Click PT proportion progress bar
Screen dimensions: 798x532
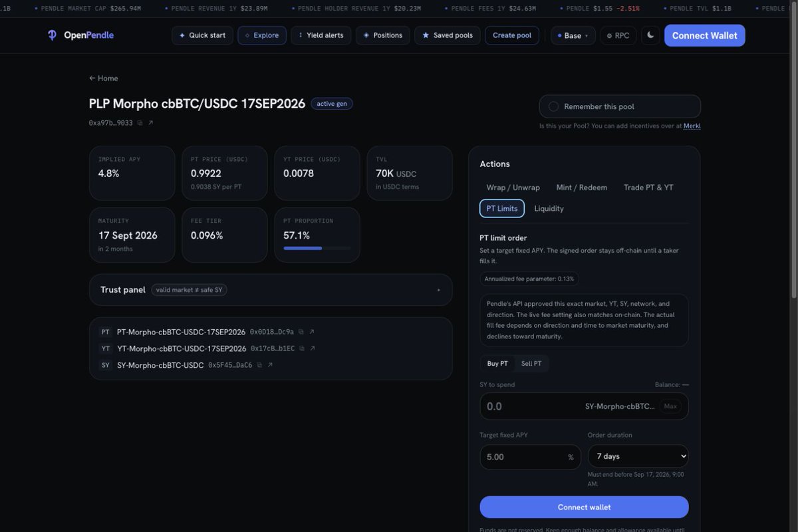pyautogui.click(x=317, y=248)
